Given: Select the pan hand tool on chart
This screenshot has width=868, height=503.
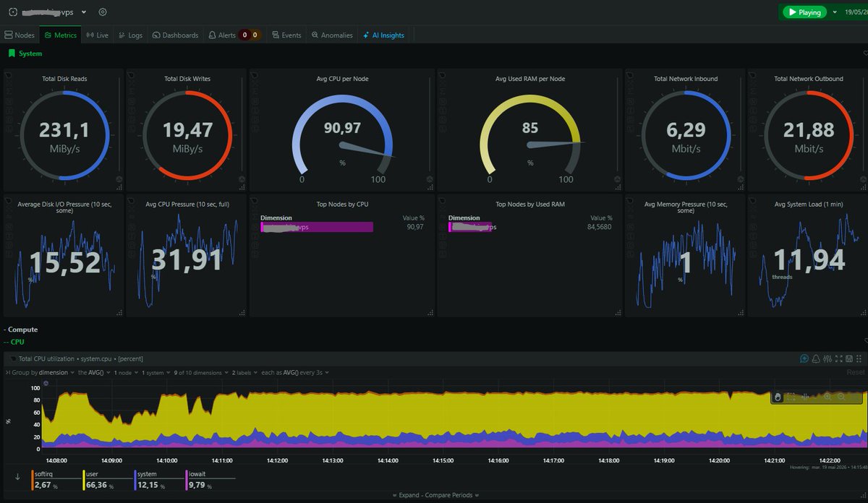Looking at the screenshot, I should [x=778, y=397].
